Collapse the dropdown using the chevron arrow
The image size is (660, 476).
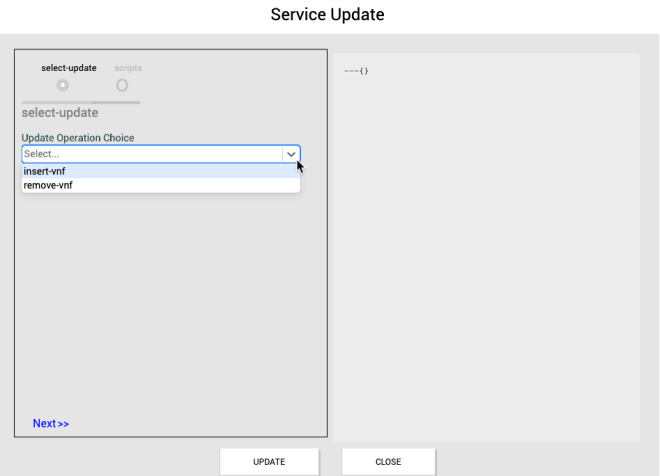tap(291, 154)
